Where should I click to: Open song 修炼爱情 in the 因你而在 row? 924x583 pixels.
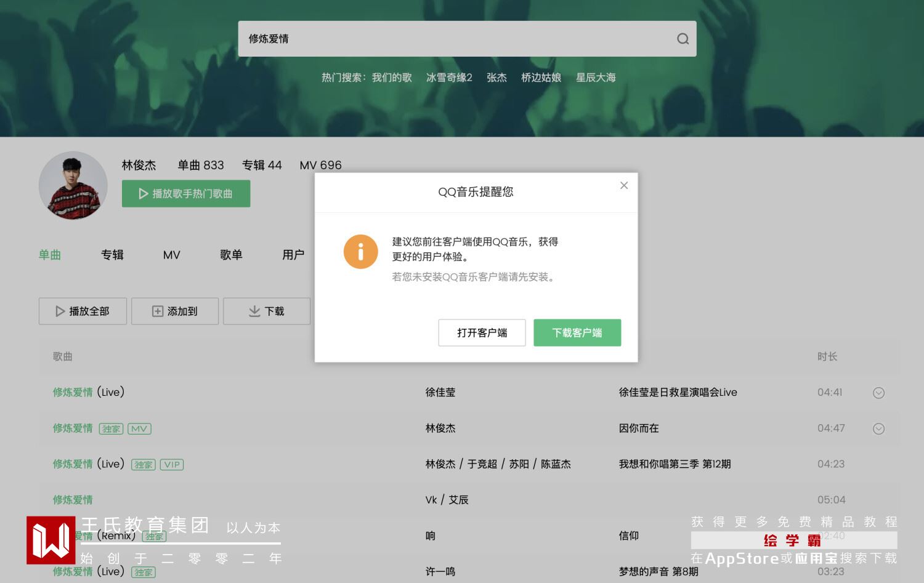click(73, 428)
